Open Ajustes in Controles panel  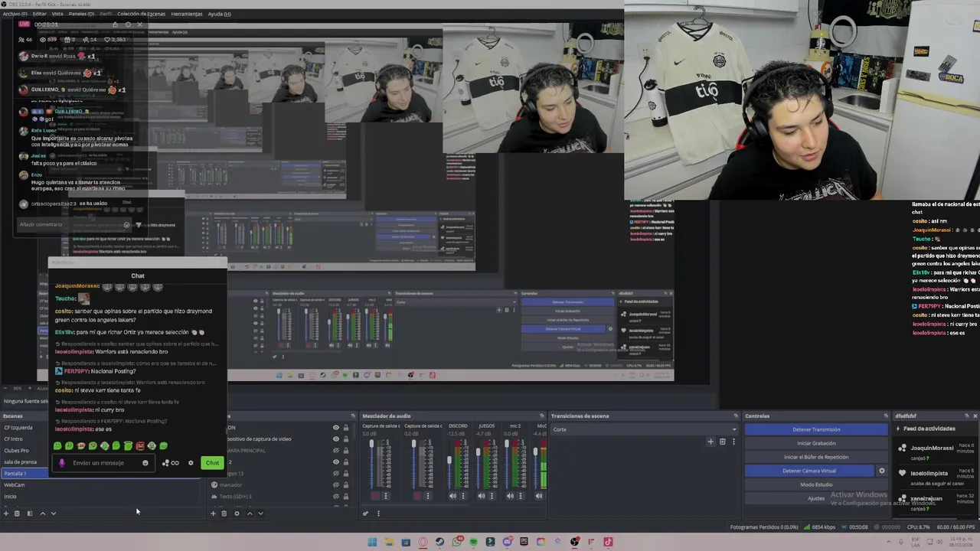pyautogui.click(x=816, y=498)
